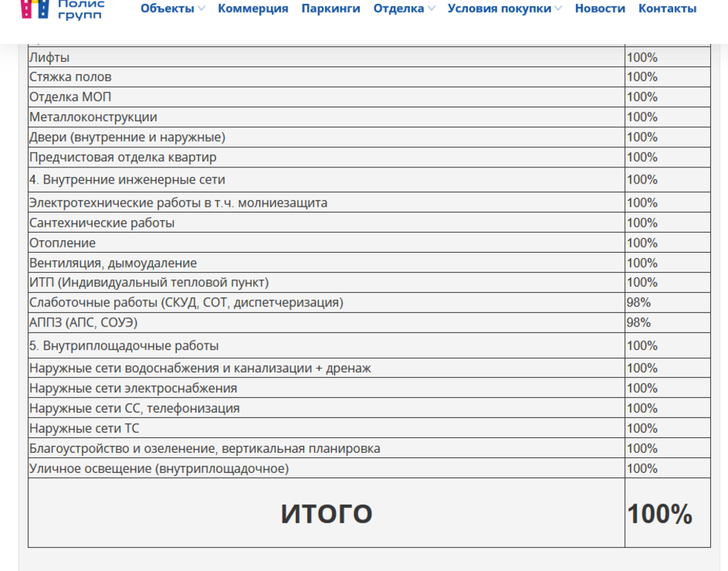The width and height of the screenshot is (728, 571).
Task: Click the Полис групп logo
Action: tap(63, 9)
